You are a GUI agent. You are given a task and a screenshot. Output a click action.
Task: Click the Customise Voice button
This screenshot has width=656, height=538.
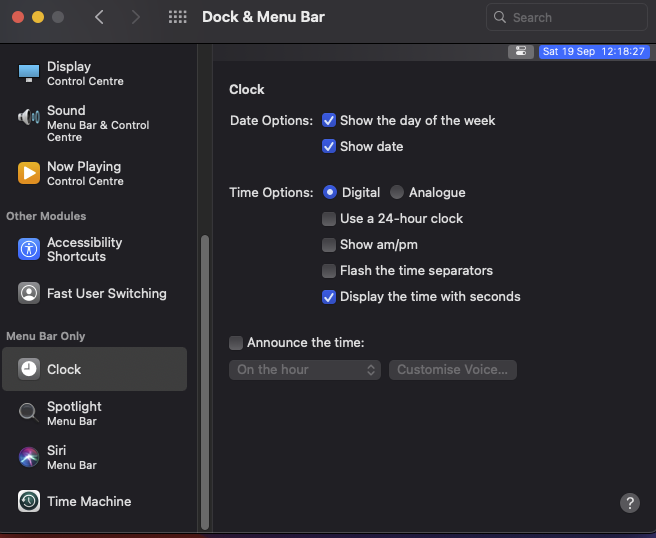click(453, 370)
